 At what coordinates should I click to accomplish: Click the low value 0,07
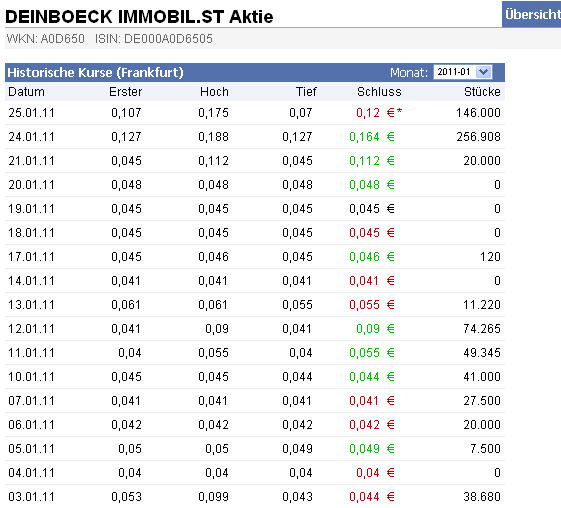point(301,113)
